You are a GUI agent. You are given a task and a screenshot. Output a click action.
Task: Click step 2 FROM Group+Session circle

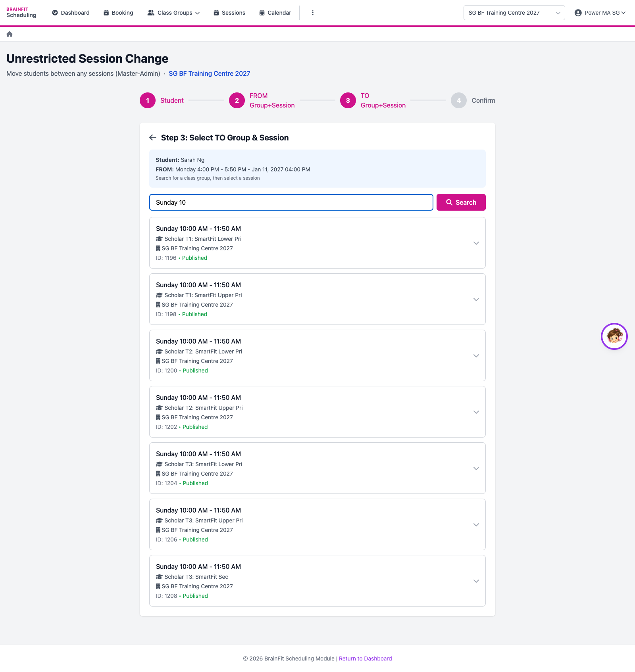coord(237,100)
